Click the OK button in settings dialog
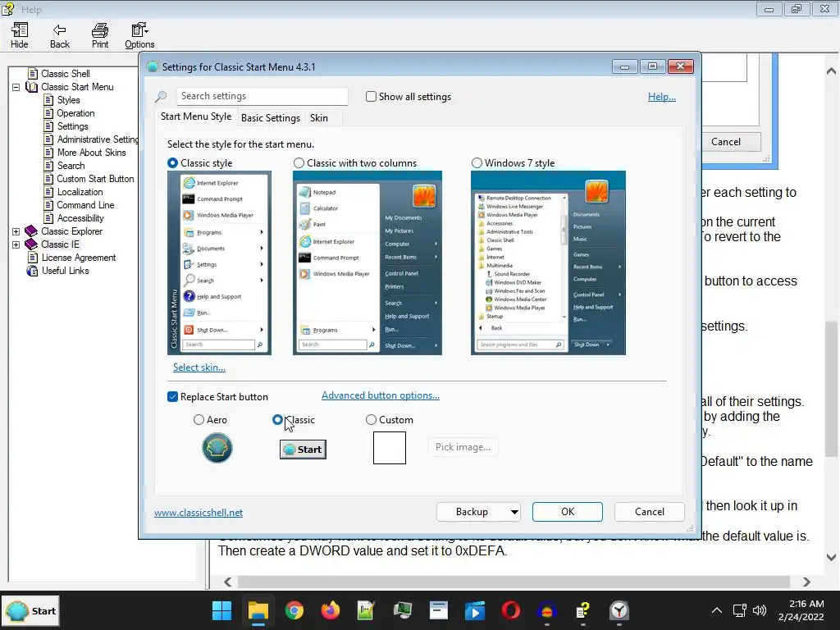 [568, 512]
